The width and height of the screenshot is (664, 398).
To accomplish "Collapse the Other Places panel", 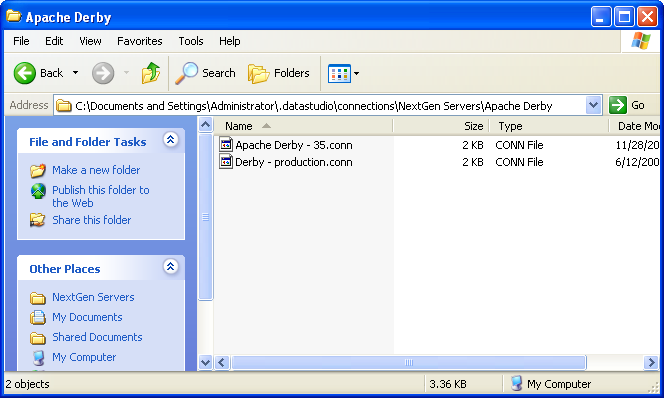I will [170, 266].
